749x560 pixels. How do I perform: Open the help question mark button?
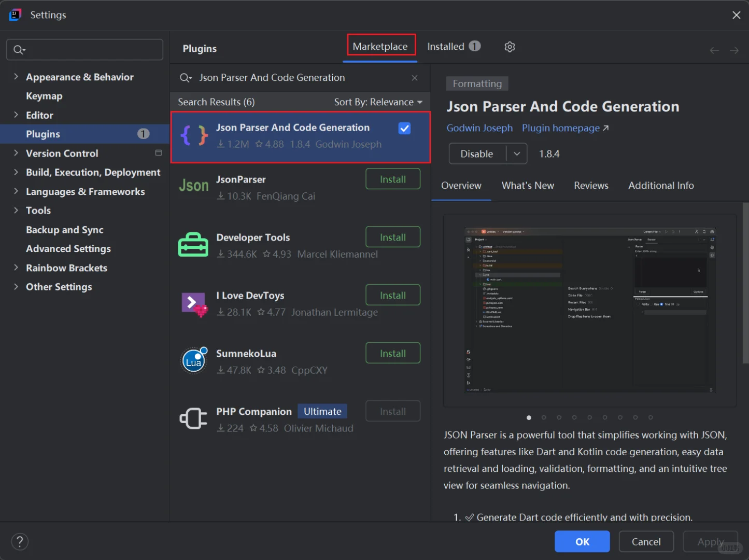[20, 542]
